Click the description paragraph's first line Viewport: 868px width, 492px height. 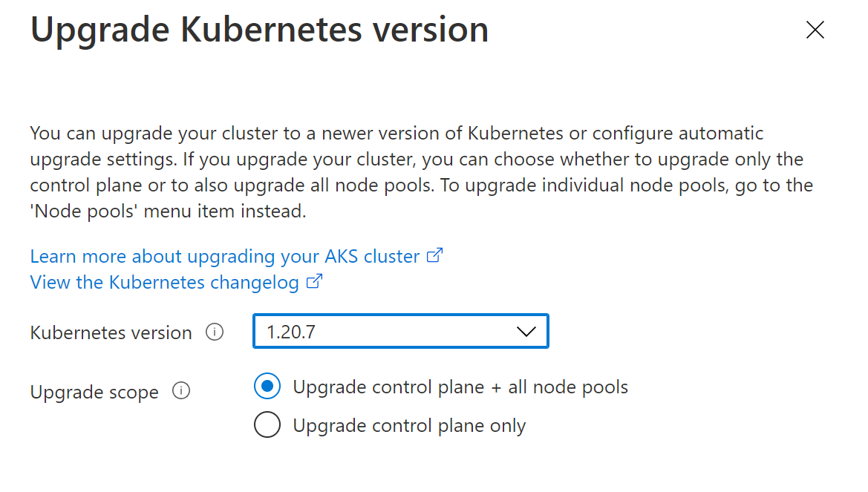tap(397, 134)
